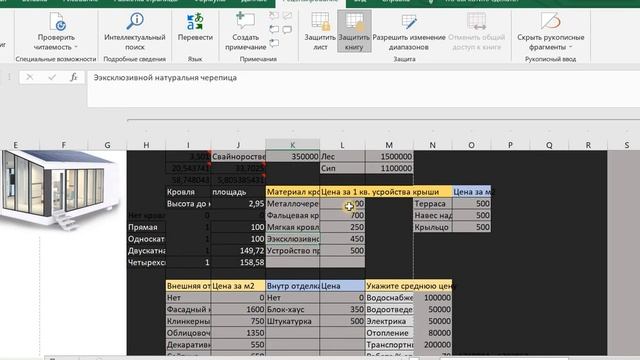Screen dimensions: 640x360
Task: Select the Ээксклюзивно… material cell
Action: (x=293, y=239)
